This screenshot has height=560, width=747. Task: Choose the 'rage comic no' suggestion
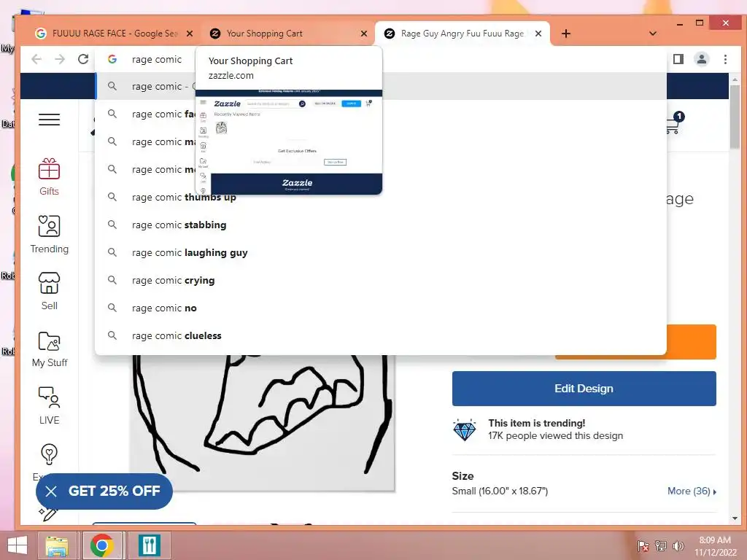click(x=380, y=308)
